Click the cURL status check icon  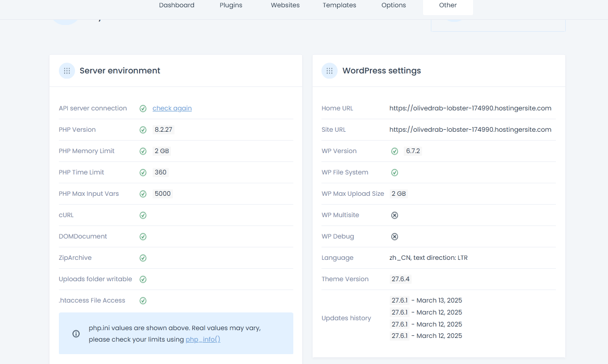click(143, 215)
